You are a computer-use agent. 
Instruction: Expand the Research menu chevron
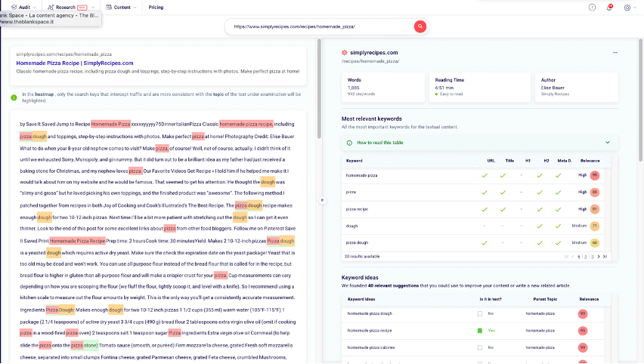(x=93, y=8)
